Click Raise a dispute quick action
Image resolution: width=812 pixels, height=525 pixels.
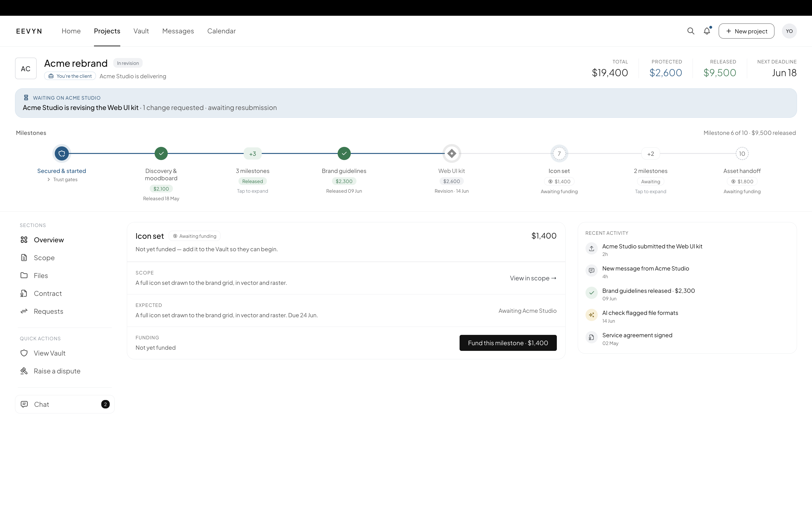click(65, 371)
